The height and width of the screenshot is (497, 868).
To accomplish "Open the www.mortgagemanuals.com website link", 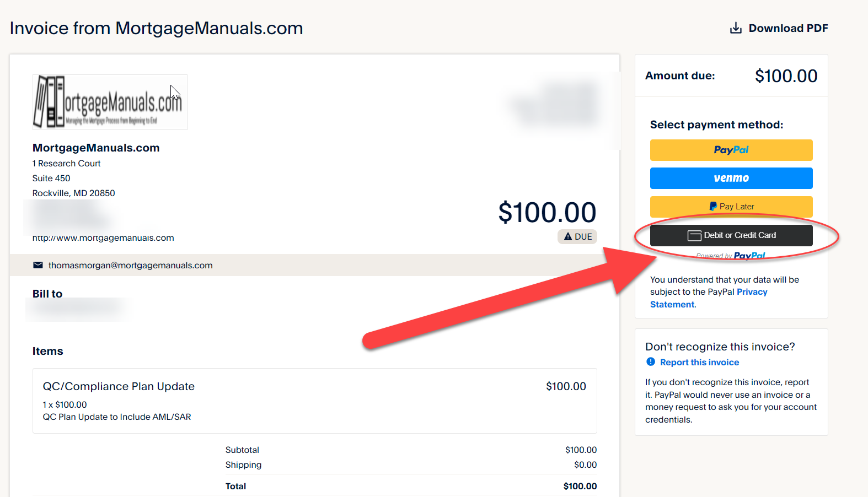I will point(103,238).
